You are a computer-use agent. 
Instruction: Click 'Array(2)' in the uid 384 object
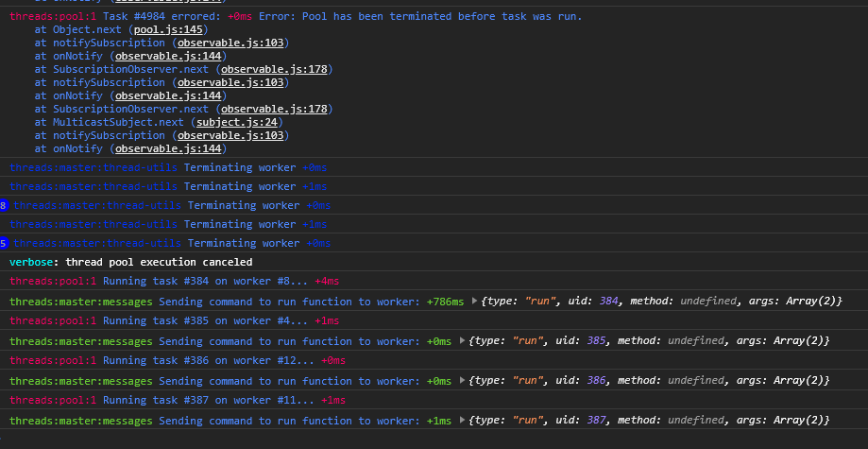[810, 301]
